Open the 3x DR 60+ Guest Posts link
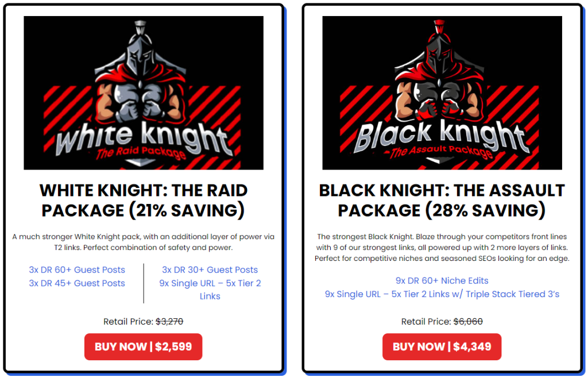588x381 pixels. point(77,270)
